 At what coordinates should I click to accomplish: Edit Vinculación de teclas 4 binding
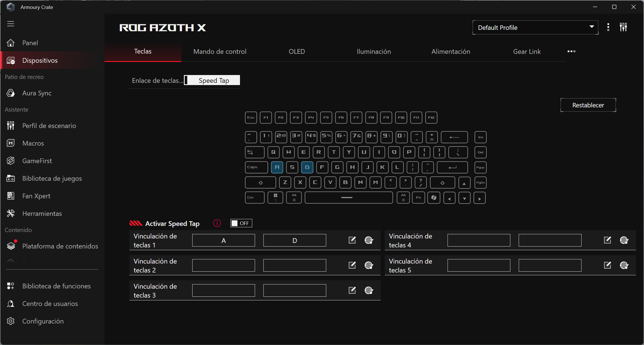[607, 240]
